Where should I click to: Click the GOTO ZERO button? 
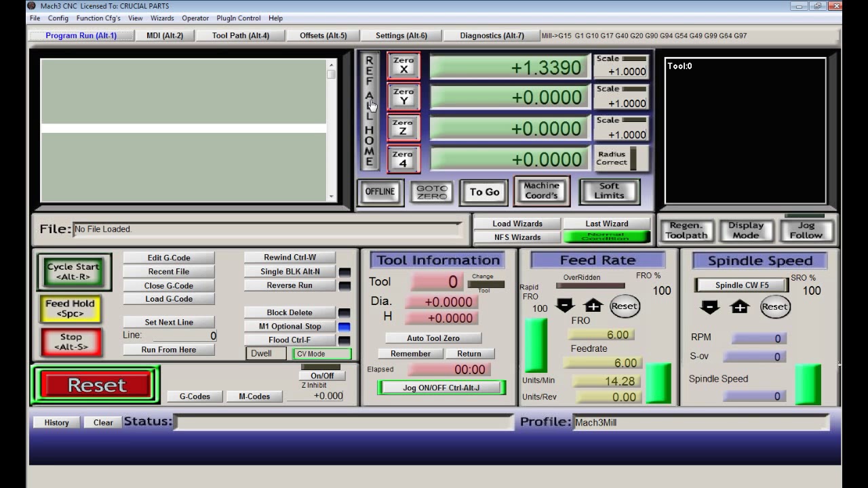click(x=432, y=192)
